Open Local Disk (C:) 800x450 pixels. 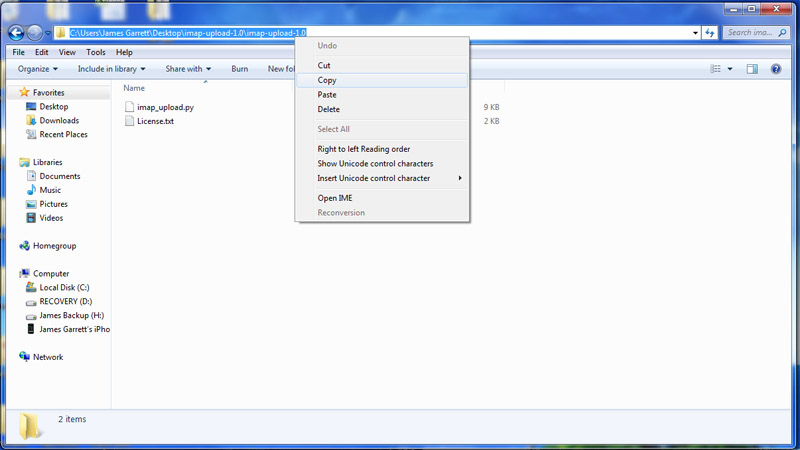click(x=64, y=287)
